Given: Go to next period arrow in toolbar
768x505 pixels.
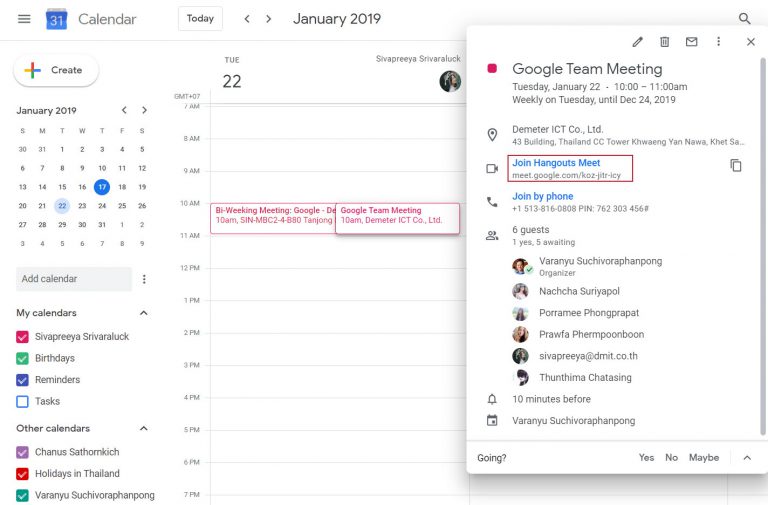Looking at the screenshot, I should pyautogui.click(x=268, y=19).
